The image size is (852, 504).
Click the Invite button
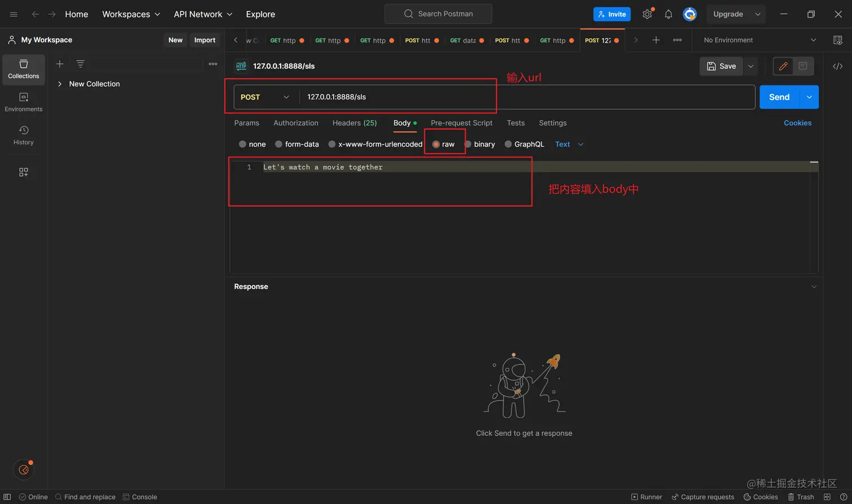tap(612, 14)
